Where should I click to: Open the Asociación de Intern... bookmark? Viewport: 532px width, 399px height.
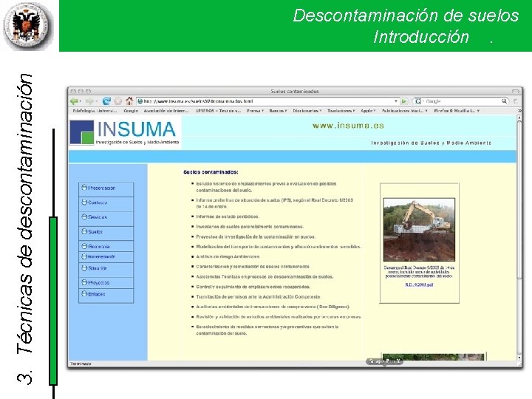pyautogui.click(x=166, y=111)
